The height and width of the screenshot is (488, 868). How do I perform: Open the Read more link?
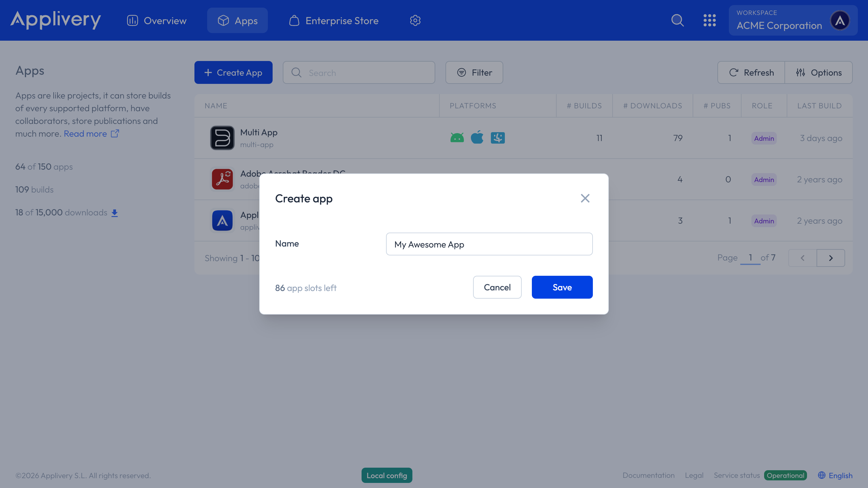85,133
